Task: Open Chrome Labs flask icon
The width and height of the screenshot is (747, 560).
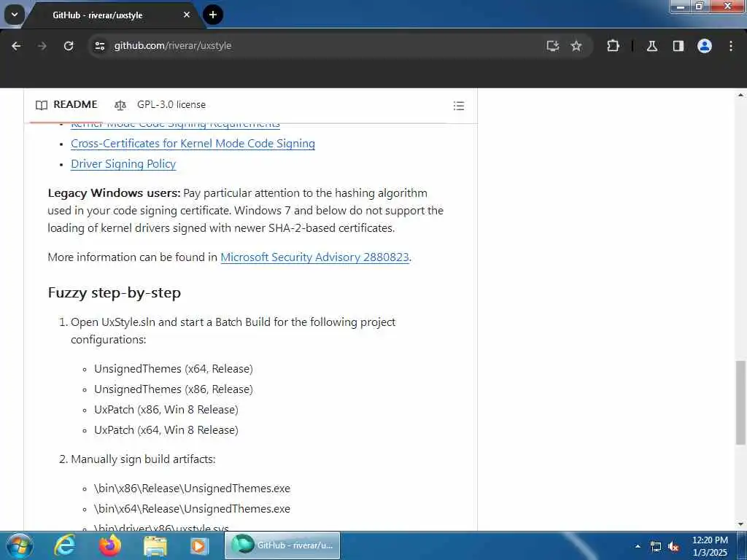Action: 652,46
